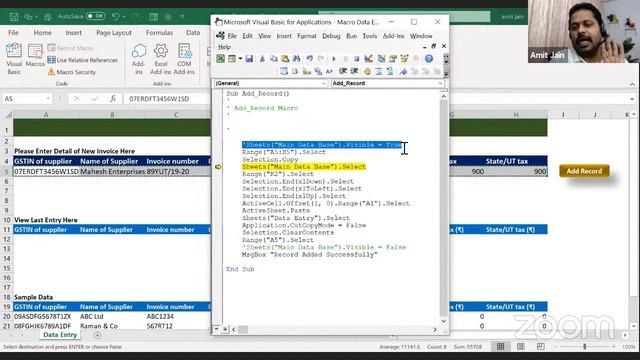This screenshot has width=640, height=360.
Task: Expand the Excel formula bar
Action: click(632, 99)
